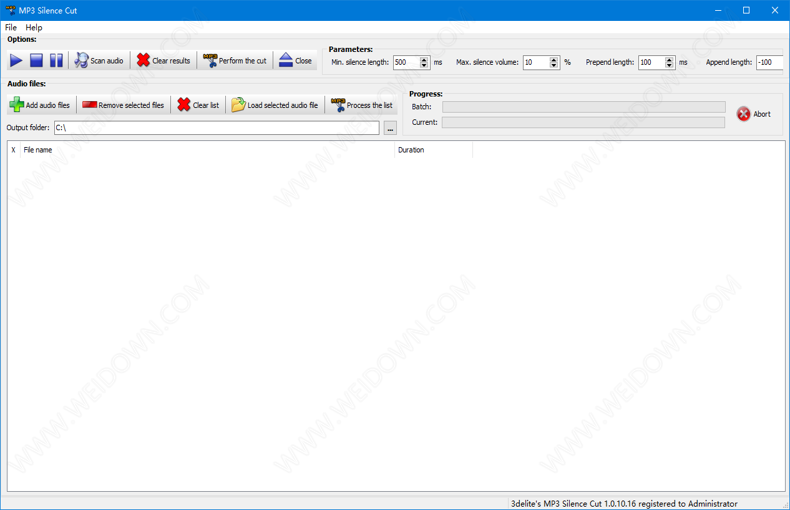Decrease Max. silence volume with down arrow

point(554,66)
